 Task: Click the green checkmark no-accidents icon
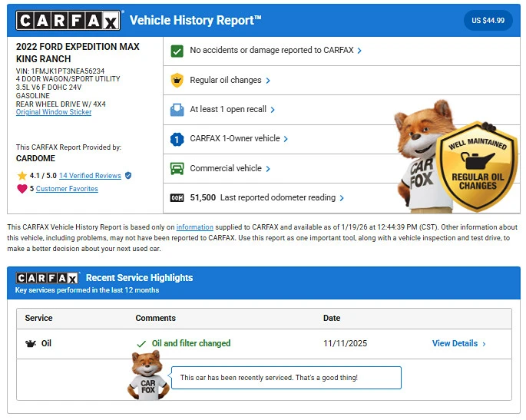177,51
